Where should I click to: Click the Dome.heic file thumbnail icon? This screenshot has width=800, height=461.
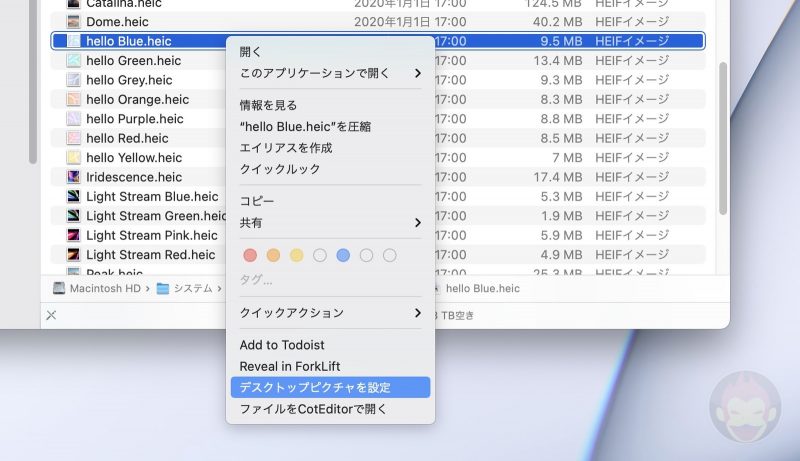click(73, 22)
